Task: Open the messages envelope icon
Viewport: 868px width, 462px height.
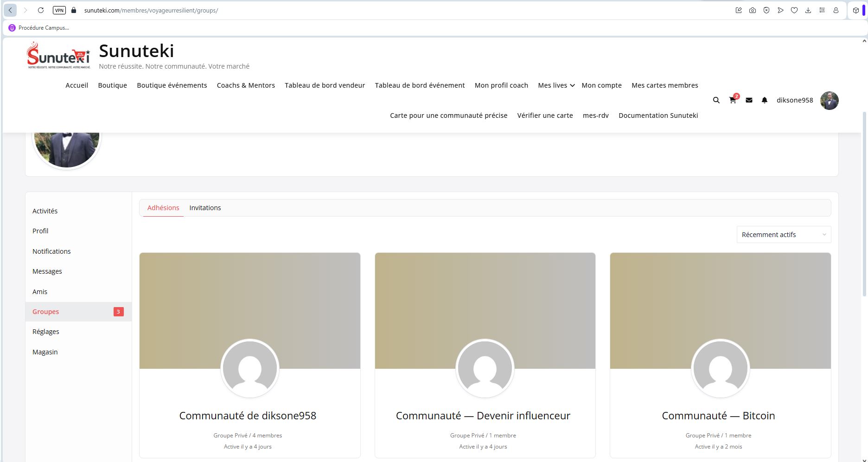Action: click(x=749, y=100)
